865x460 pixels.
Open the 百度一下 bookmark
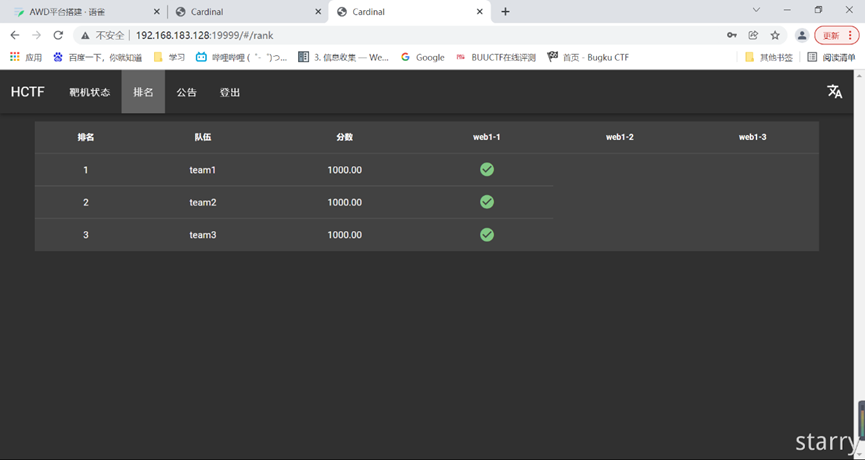click(x=98, y=57)
